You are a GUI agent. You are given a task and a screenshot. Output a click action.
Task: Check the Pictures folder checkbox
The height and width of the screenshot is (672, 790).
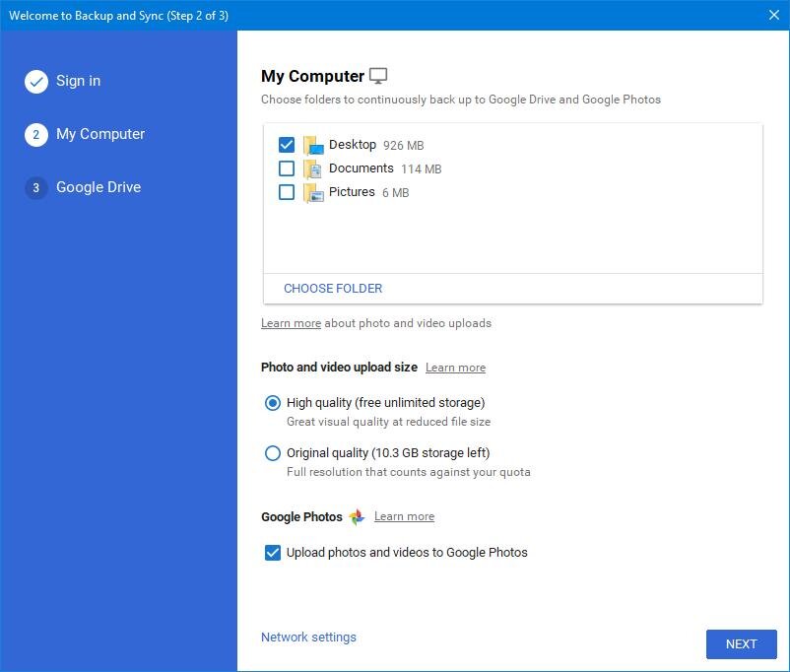click(287, 192)
